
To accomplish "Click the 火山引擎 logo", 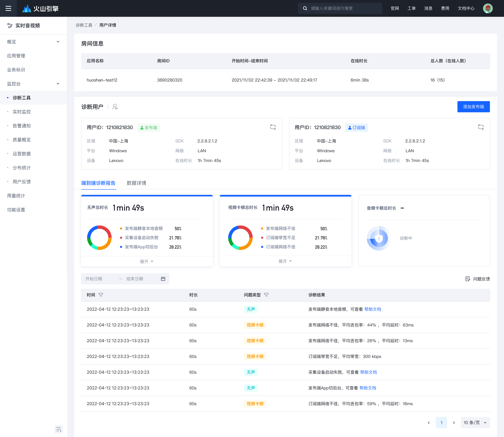I will click(40, 9).
